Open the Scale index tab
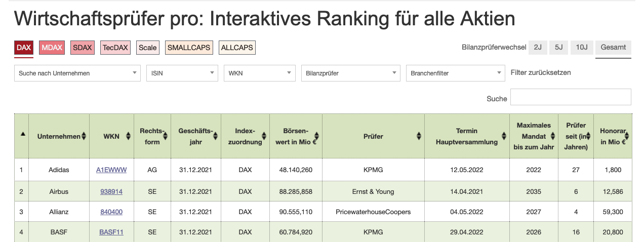 [x=147, y=48]
